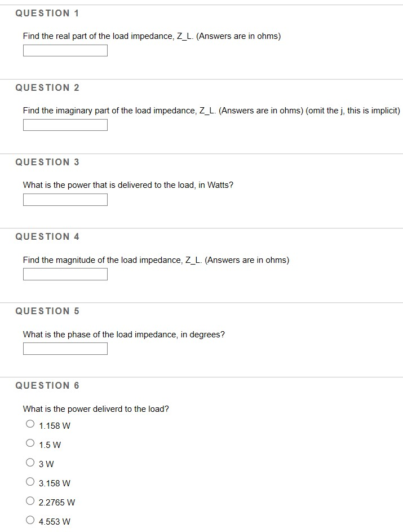Image resolution: width=403 pixels, height=532 pixels.
Task: Click the QUESTION 4 heading
Action: (x=47, y=236)
